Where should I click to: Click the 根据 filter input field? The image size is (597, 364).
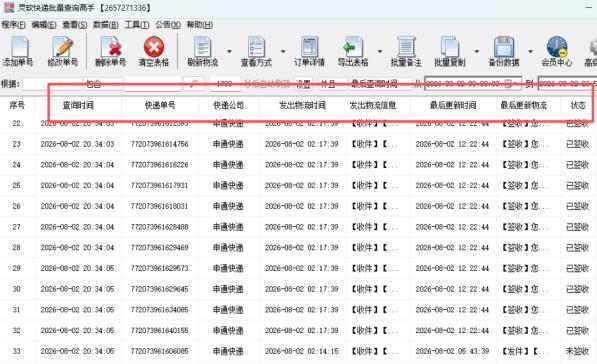click(x=53, y=84)
